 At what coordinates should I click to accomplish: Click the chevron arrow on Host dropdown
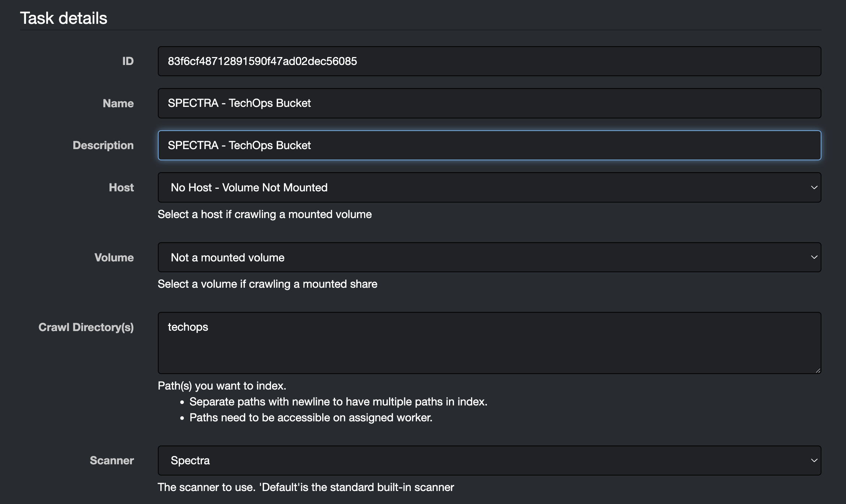click(x=814, y=187)
